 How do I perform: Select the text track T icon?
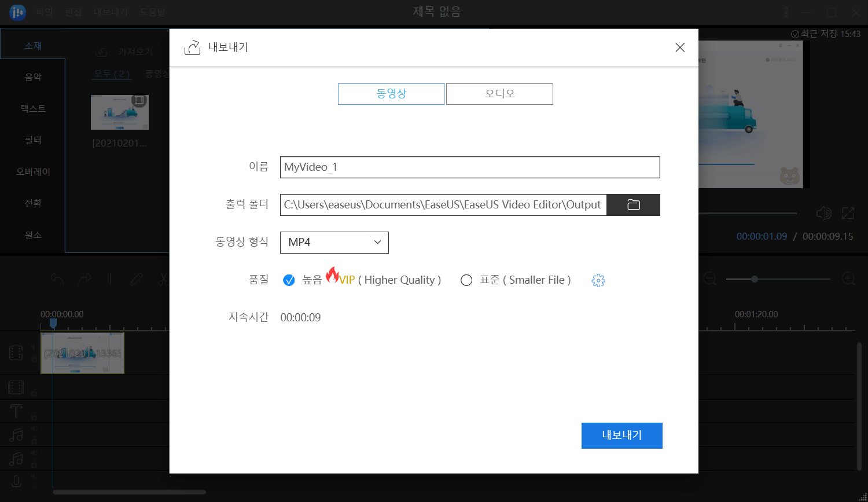tap(16, 411)
